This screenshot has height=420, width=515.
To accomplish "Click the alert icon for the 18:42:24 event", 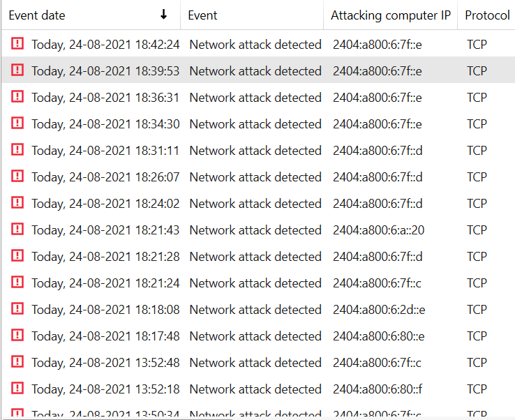I will [x=17, y=44].
